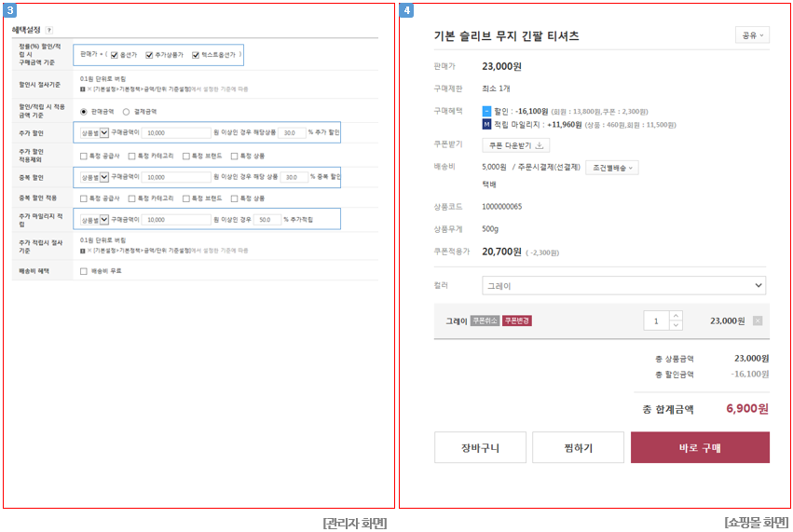Click 10,000 amount field in 추가 할인 row
This screenshot has height=532, width=793.
(x=176, y=133)
